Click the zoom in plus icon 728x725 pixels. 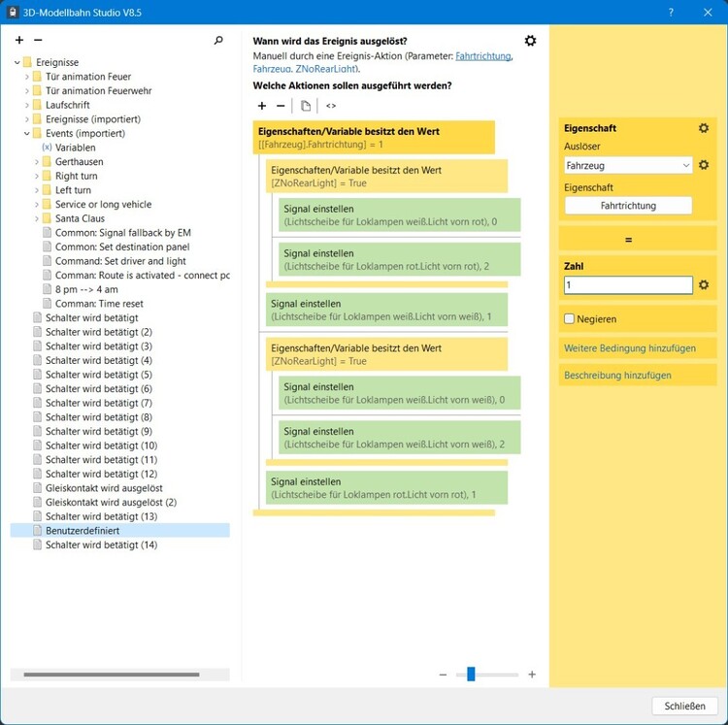point(532,675)
